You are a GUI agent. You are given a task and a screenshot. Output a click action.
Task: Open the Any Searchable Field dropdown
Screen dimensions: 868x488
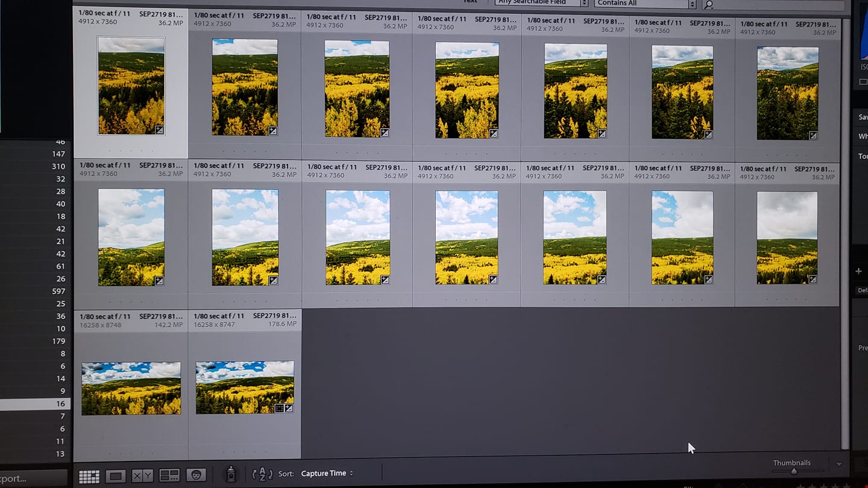(541, 3)
